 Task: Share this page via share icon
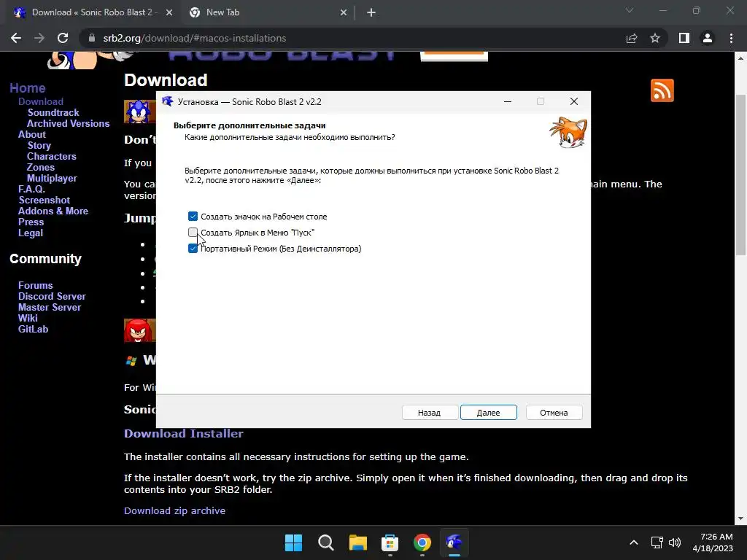click(632, 38)
